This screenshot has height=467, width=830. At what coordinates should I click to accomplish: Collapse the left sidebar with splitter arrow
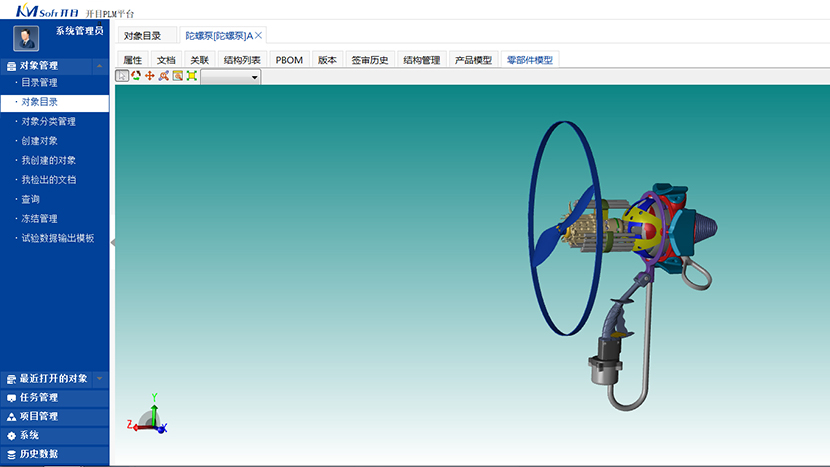coord(112,242)
